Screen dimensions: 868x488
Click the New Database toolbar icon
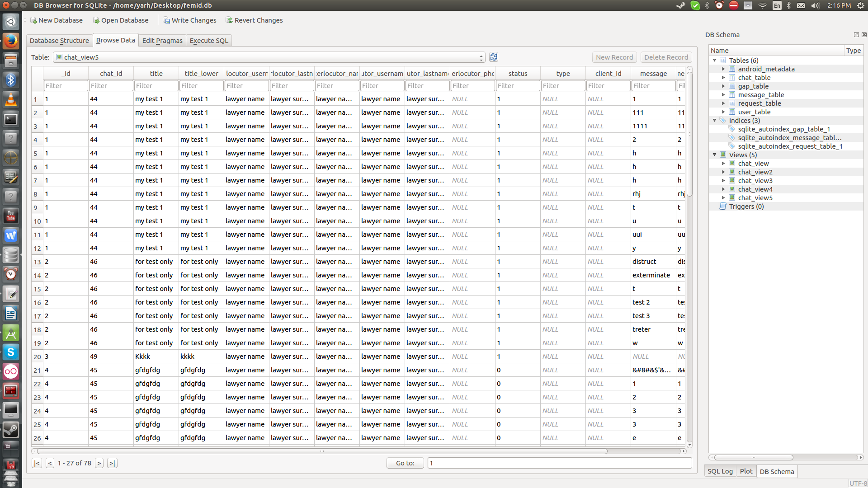pyautogui.click(x=33, y=20)
